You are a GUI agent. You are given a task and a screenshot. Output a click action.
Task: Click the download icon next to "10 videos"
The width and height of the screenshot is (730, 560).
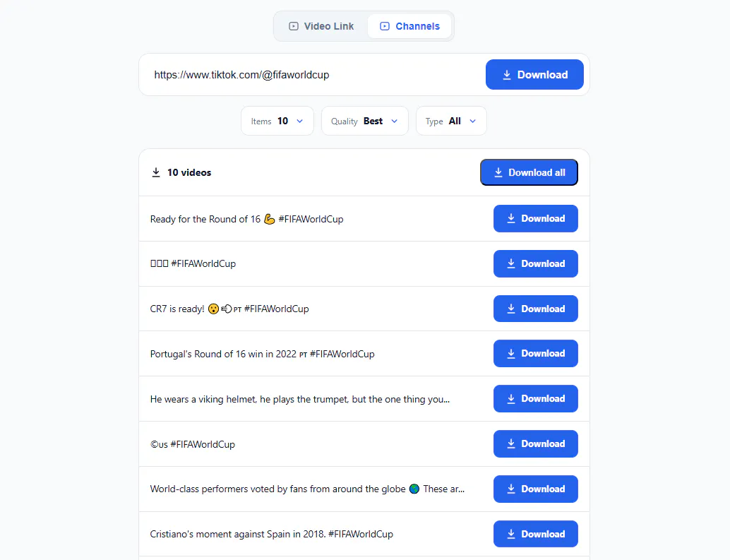point(156,173)
